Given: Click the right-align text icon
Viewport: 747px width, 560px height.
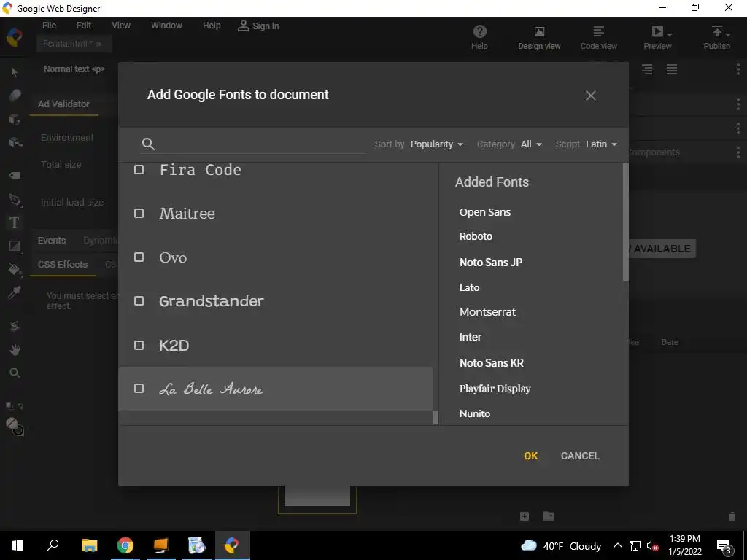Looking at the screenshot, I should (x=646, y=69).
